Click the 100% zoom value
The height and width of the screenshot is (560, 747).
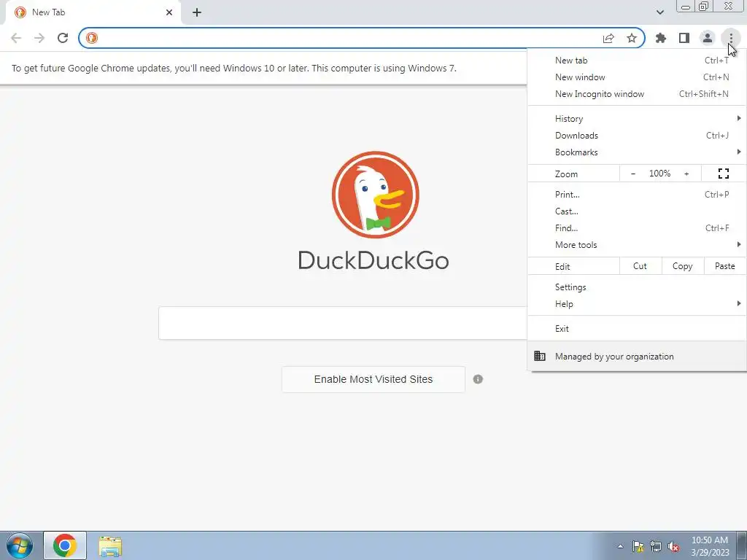[659, 174]
